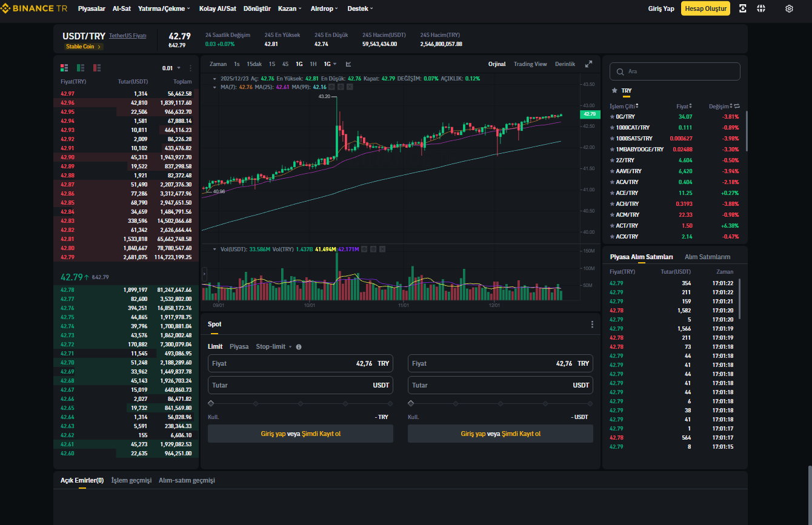Click the search magnifier icon in pairs panel
This screenshot has width=812, height=525.
pos(620,71)
